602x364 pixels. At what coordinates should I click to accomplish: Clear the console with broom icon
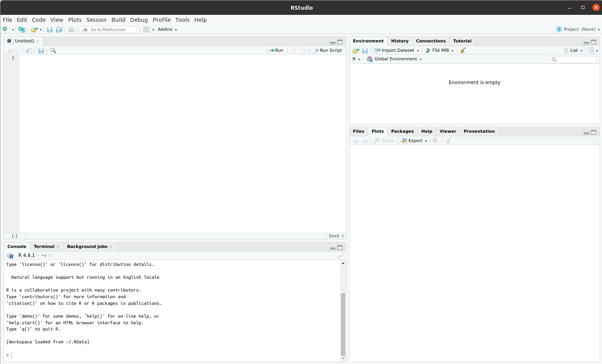pyautogui.click(x=340, y=256)
